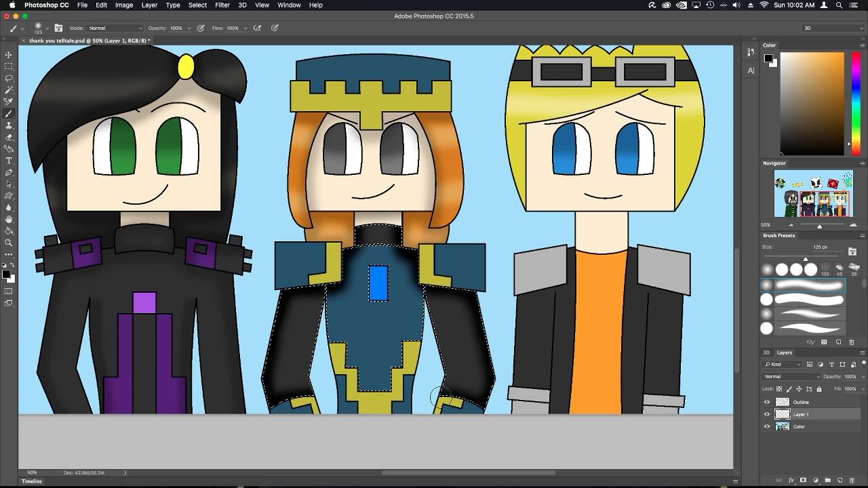Screen dimensions: 868x488
Task: Toggle lock transparent pixels
Action: click(779, 389)
